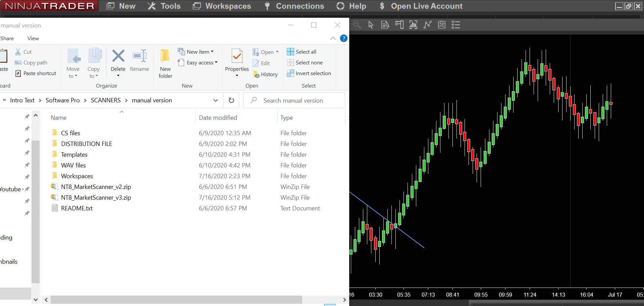644x306 pixels.
Task: Open the Drawing tools icon on the chart
Action: 428,24
